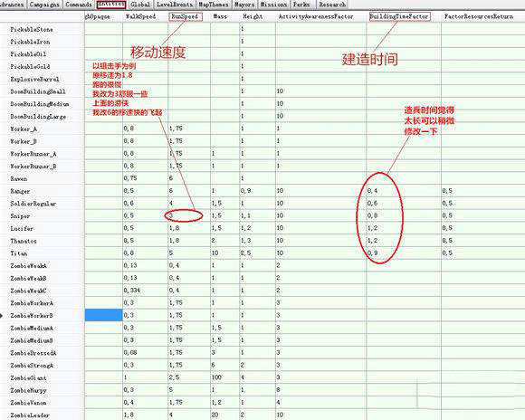Click the BuildingTimeFactor column header
This screenshot has height=420, width=525.
pos(399,16)
